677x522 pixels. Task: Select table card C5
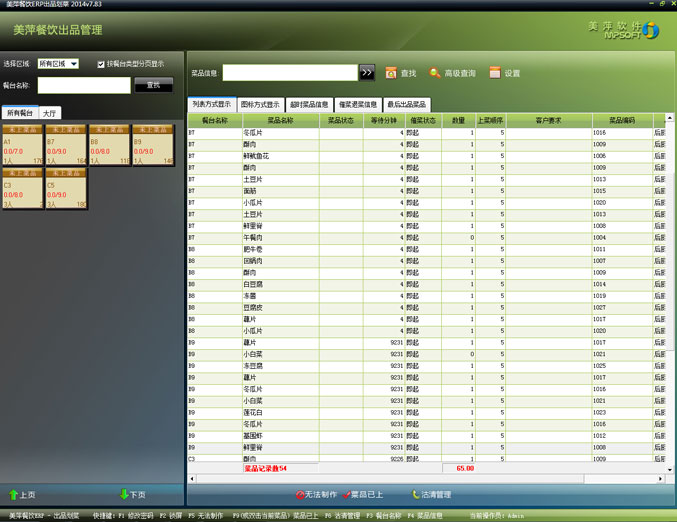click(66, 188)
